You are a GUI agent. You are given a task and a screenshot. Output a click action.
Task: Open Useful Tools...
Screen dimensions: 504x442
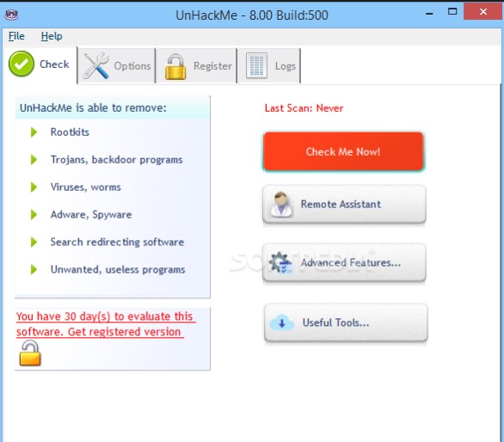(346, 322)
